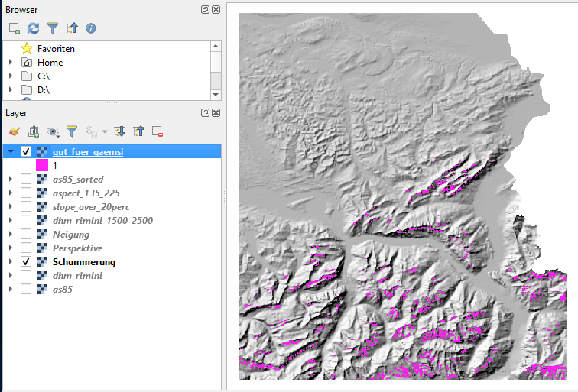This screenshot has width=578, height=392.
Task: Click the Browser scrollbar down arrow
Action: tap(216, 94)
